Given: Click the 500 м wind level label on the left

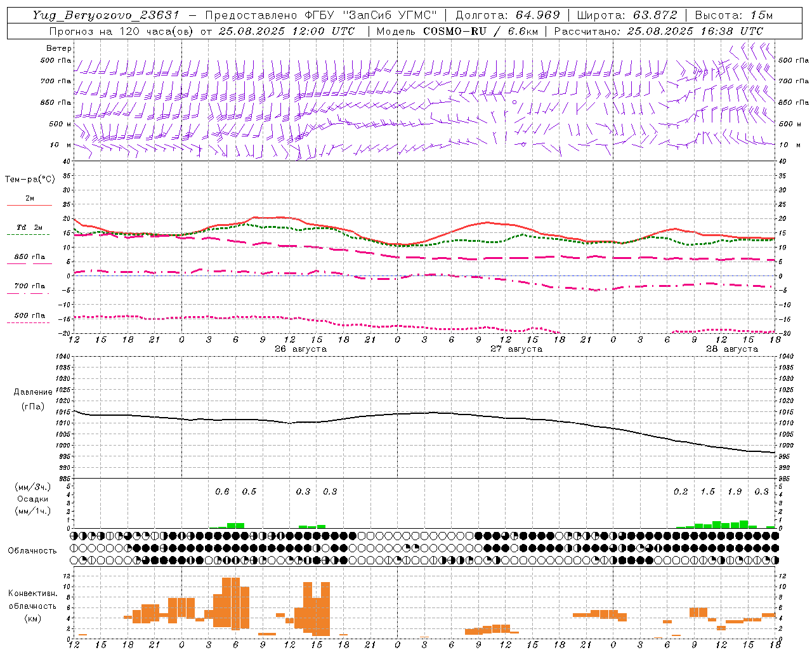Looking at the screenshot, I should pyautogui.click(x=60, y=124).
